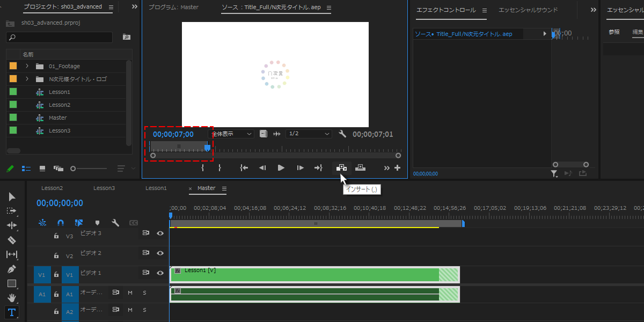Toggle lock on V2 track
This screenshot has width=644, height=322.
(x=56, y=256)
